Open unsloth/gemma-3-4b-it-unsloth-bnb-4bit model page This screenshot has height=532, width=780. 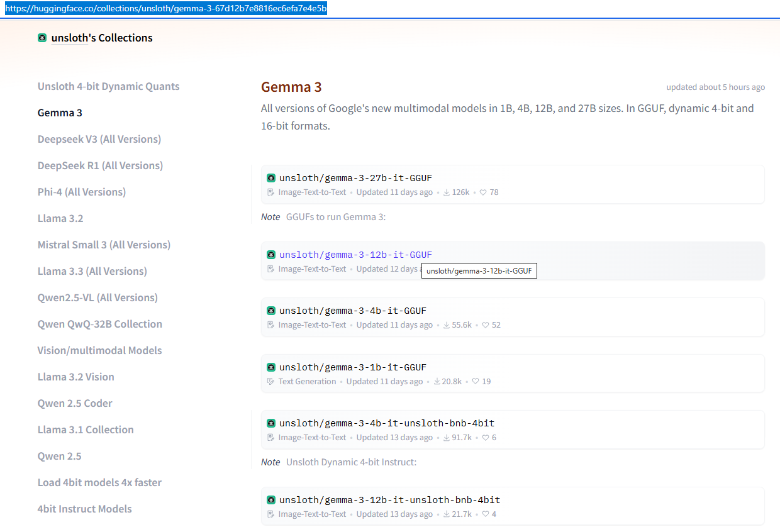387,423
